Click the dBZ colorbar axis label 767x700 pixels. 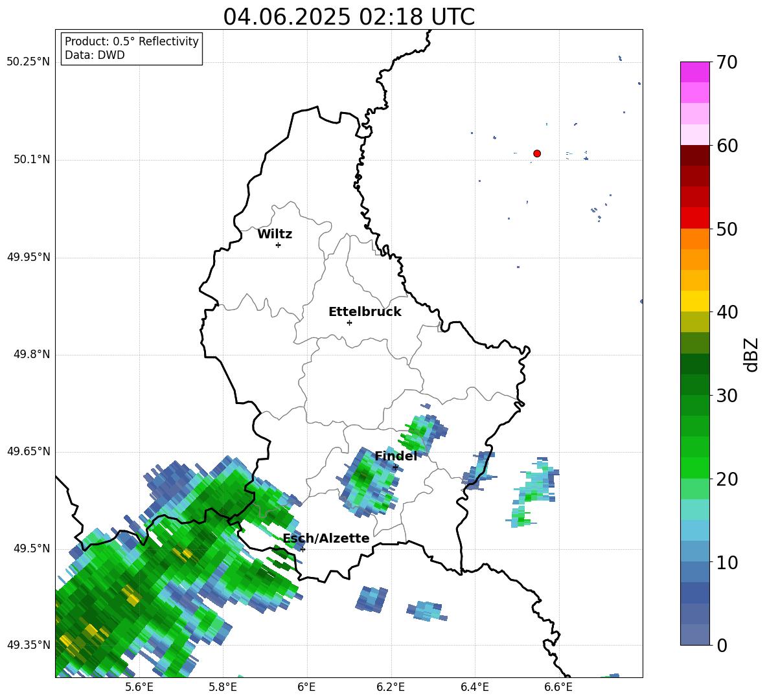(x=751, y=354)
